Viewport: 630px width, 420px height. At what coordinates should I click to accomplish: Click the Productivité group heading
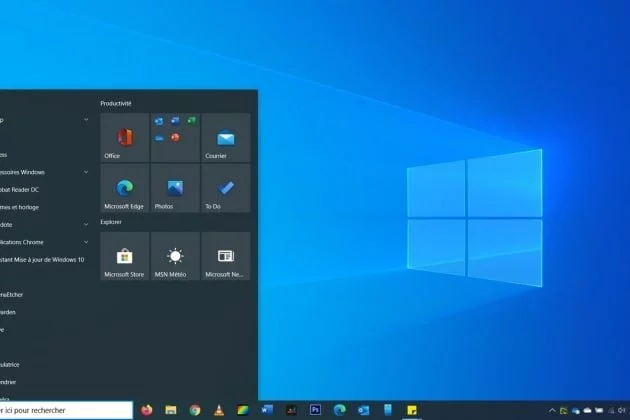116,103
